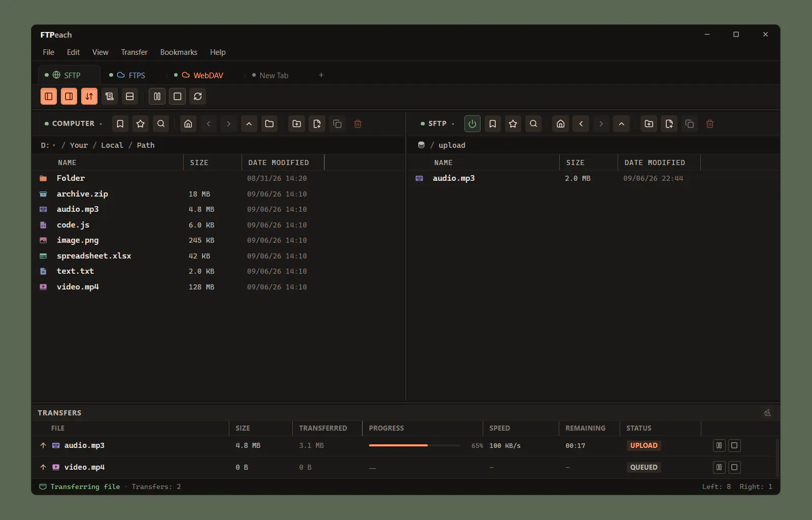Viewport: 812px width, 520px height.
Task: Open bookmarks in the local panel
Action: click(x=120, y=124)
